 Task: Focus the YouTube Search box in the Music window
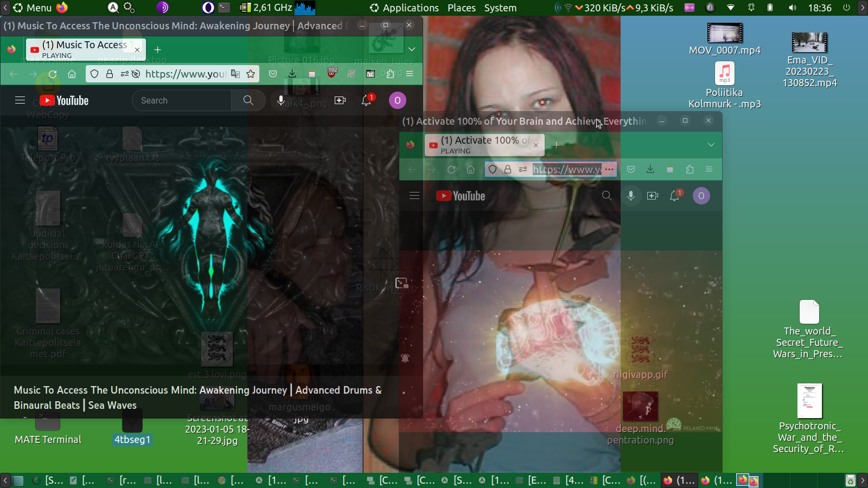[182, 100]
